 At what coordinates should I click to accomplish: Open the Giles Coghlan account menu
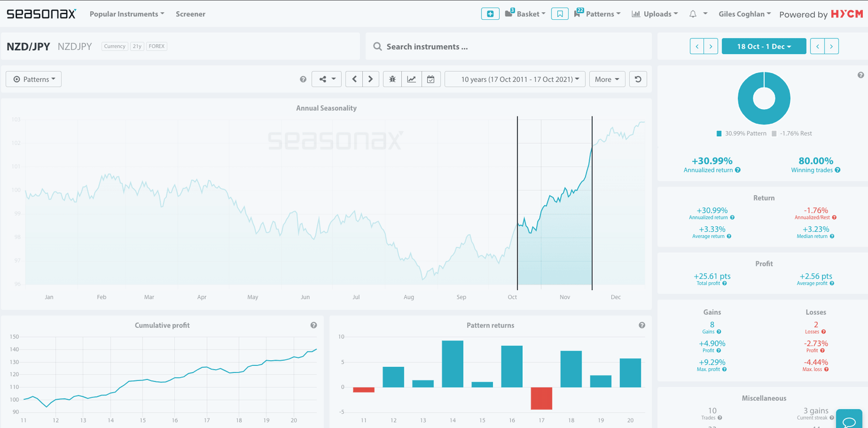(x=744, y=14)
